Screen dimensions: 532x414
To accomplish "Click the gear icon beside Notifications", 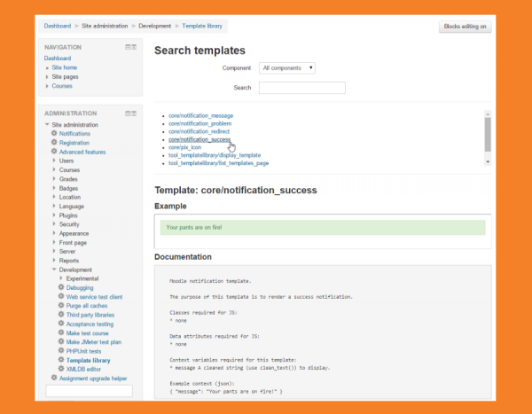I will 54,134.
